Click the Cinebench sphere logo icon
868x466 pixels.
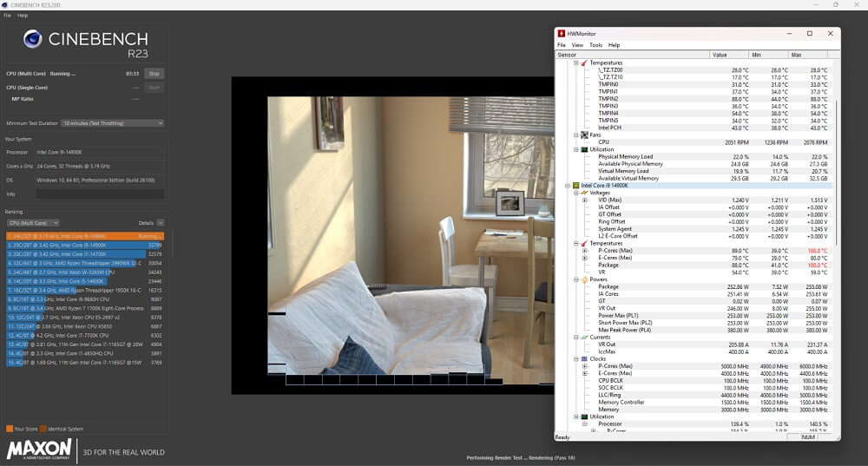point(32,38)
